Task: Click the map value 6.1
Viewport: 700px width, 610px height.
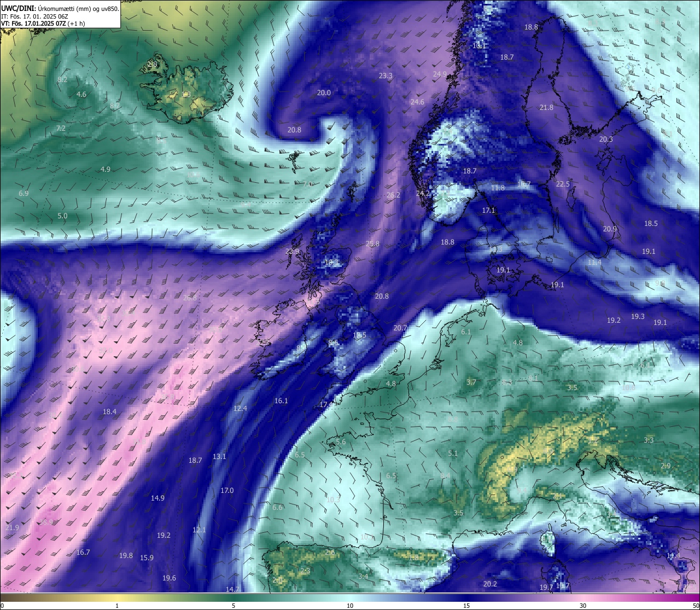Action: (466, 332)
